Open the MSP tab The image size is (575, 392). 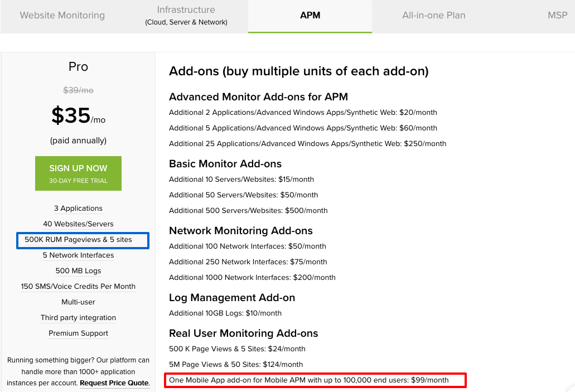pos(557,15)
